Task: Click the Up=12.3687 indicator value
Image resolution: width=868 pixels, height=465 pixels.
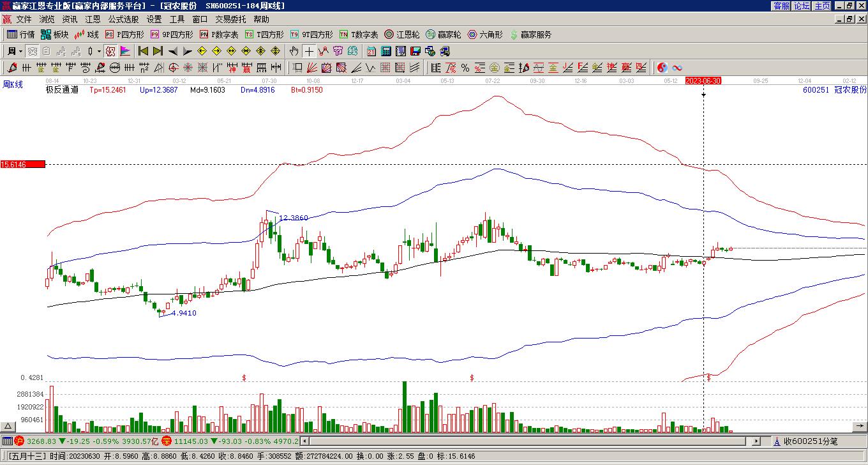Action: pos(159,90)
